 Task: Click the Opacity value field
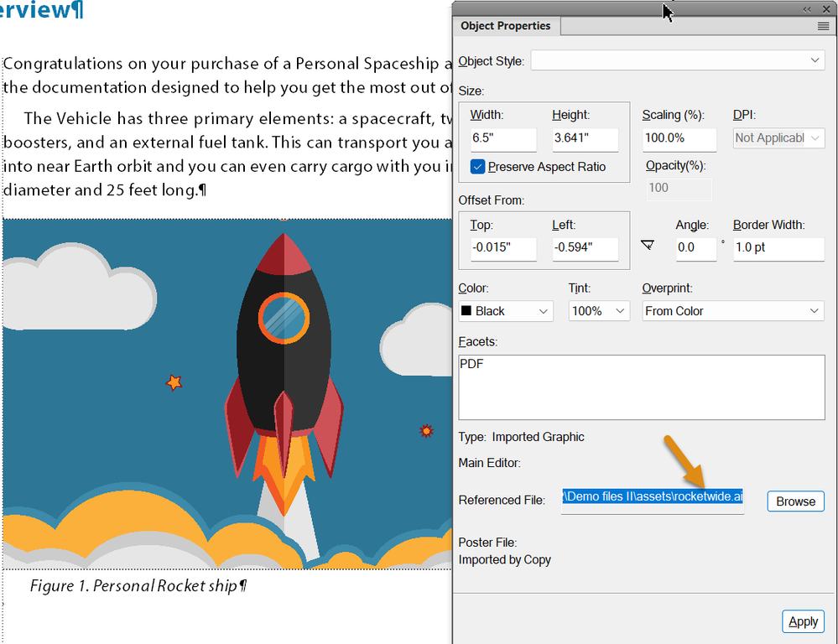(x=679, y=189)
